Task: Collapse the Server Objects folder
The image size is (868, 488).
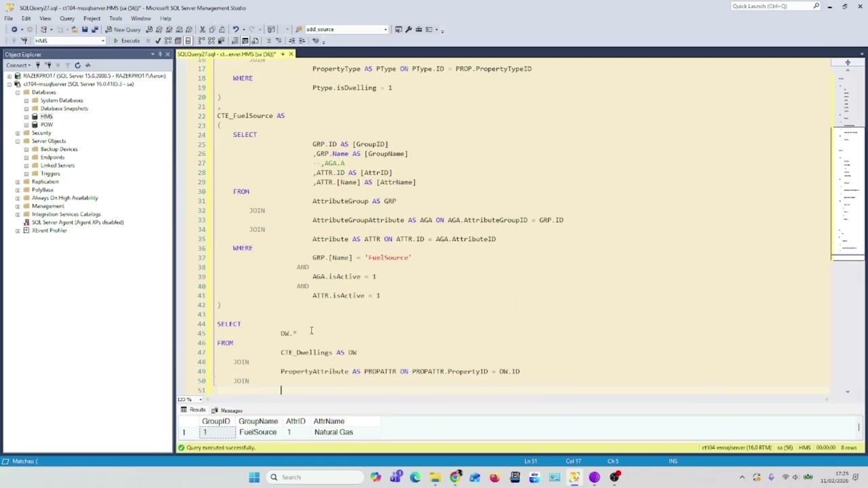Action: point(18,141)
